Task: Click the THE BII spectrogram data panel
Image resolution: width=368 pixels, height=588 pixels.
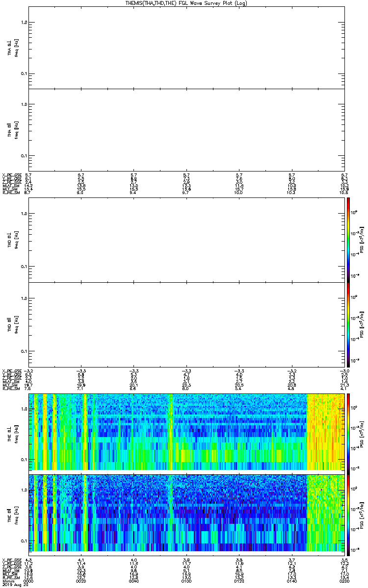Action: tap(187, 513)
